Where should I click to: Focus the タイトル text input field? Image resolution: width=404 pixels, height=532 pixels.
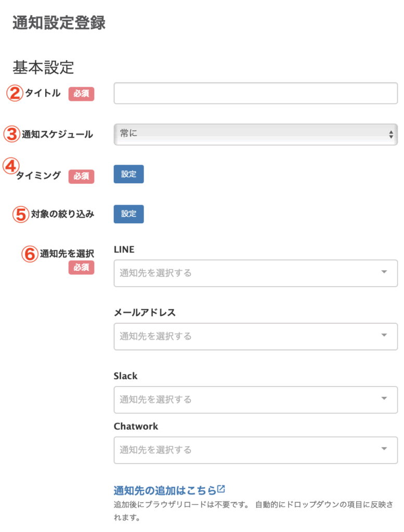pyautogui.click(x=255, y=94)
